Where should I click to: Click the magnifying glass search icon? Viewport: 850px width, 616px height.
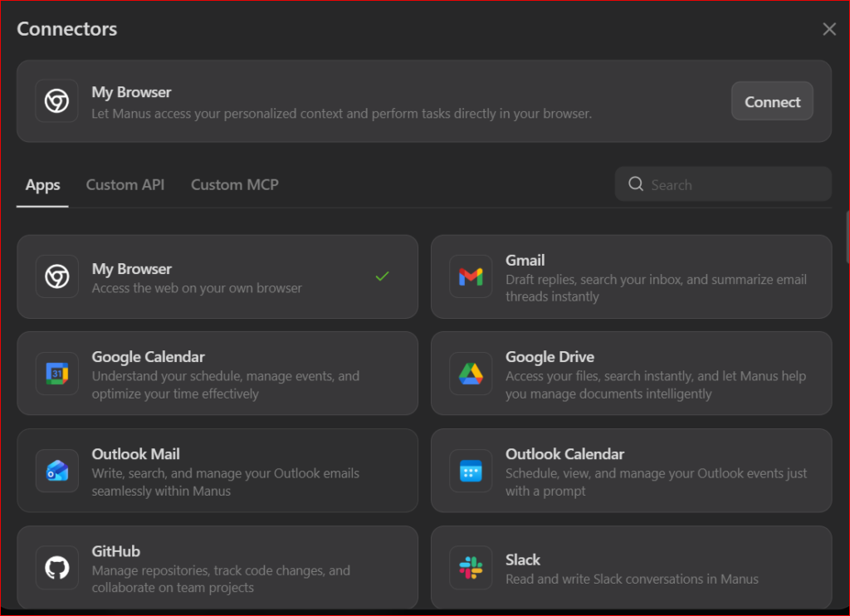636,184
